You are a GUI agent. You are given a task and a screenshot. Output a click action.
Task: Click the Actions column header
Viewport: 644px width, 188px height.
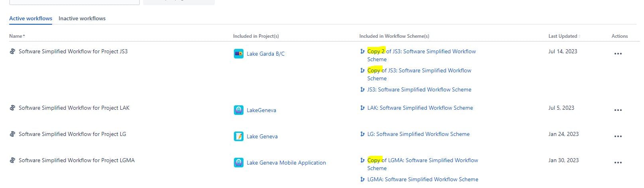click(620, 36)
